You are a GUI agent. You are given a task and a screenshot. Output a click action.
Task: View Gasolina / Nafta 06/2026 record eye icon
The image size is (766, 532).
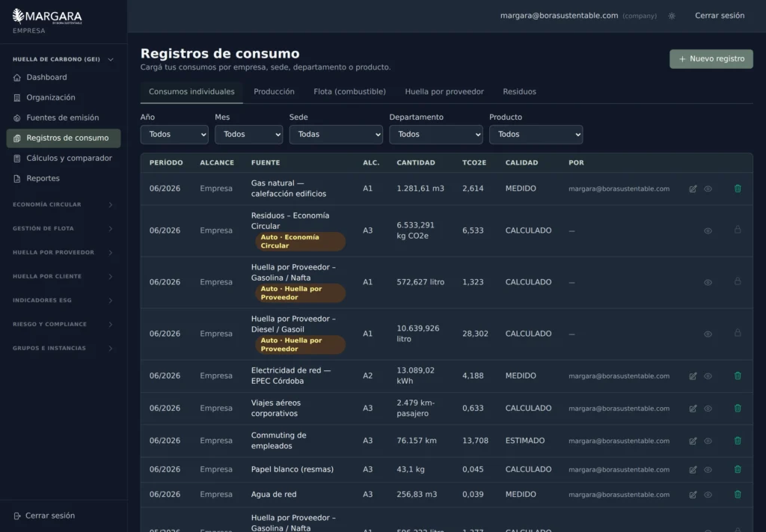(x=708, y=282)
